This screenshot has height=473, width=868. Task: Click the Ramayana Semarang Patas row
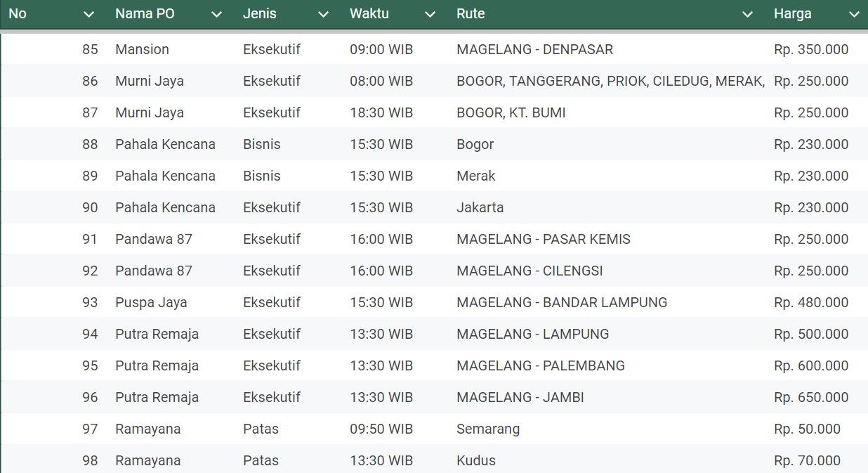(x=281, y=429)
